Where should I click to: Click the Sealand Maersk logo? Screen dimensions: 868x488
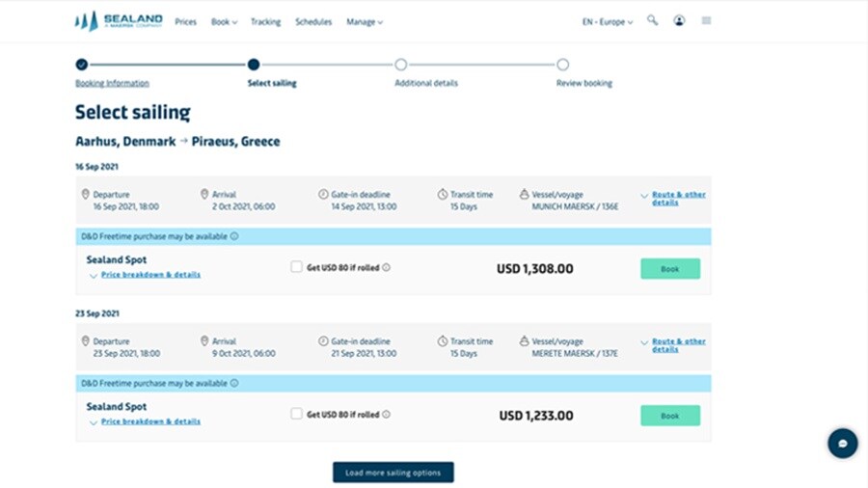coord(119,21)
